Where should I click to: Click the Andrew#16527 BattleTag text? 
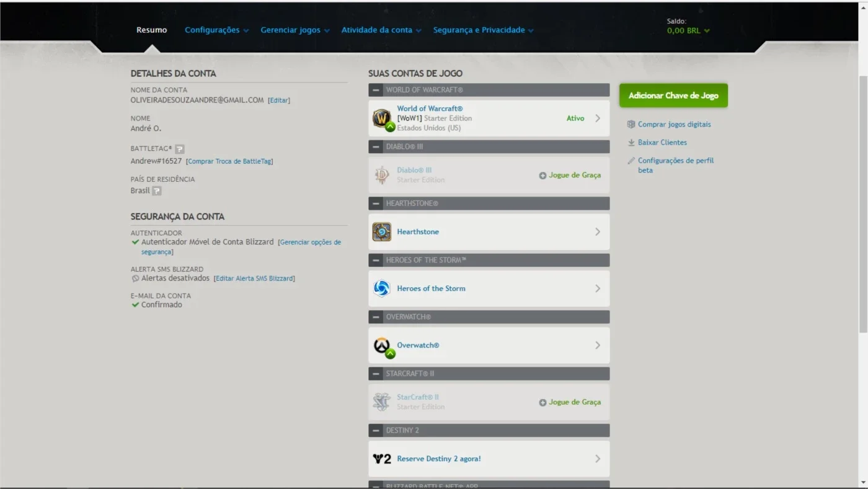tap(156, 161)
